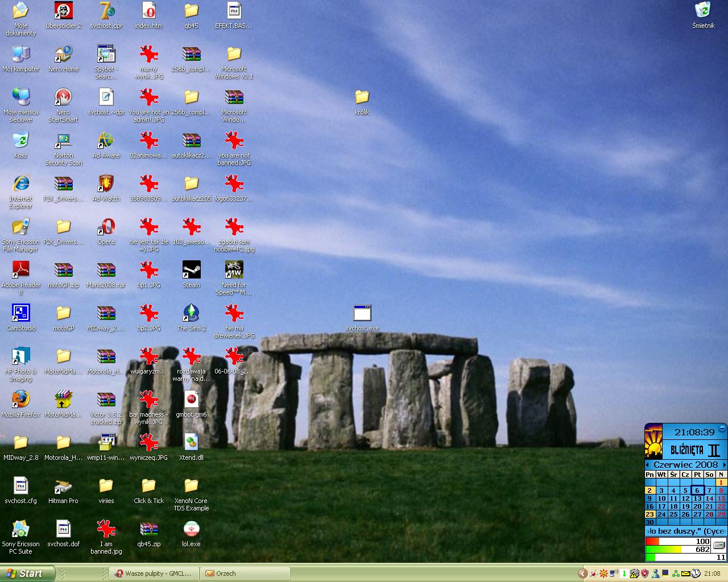Open the Steam desktop shortcut

tap(191, 270)
